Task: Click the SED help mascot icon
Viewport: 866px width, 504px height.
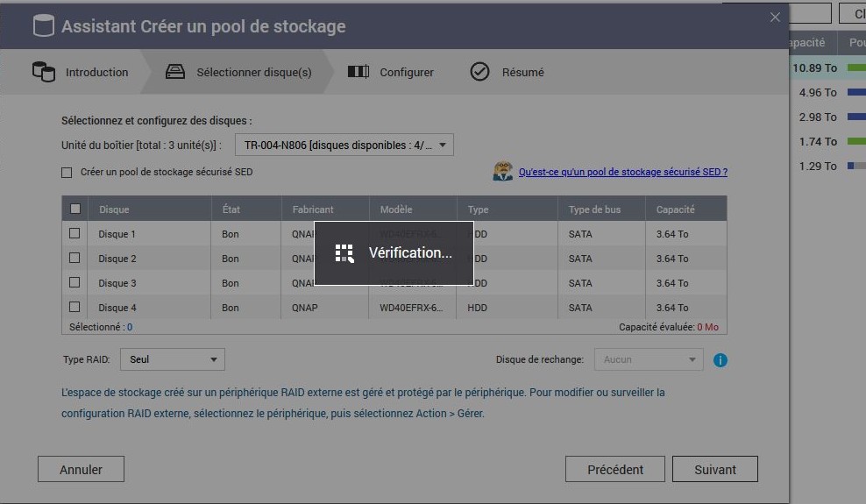Action: (x=502, y=172)
